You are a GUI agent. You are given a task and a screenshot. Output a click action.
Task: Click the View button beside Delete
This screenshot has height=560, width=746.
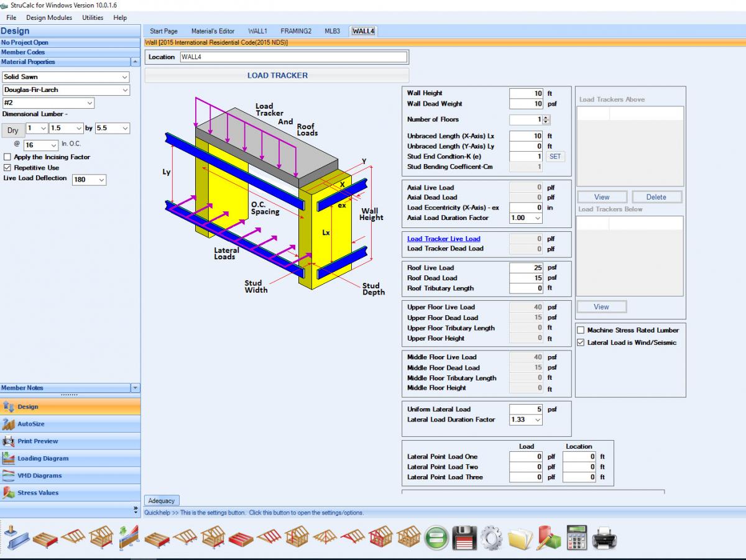[x=602, y=197]
